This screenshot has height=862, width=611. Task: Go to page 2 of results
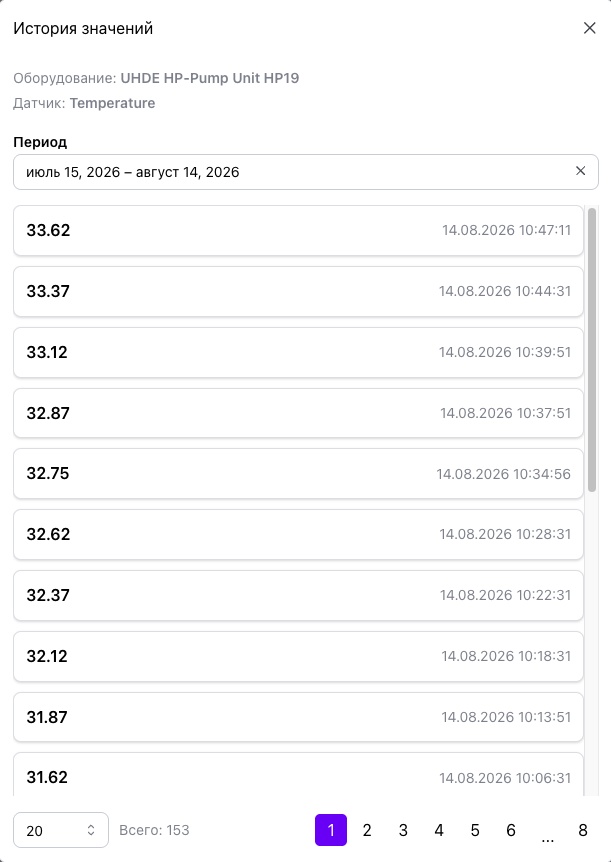click(x=367, y=830)
